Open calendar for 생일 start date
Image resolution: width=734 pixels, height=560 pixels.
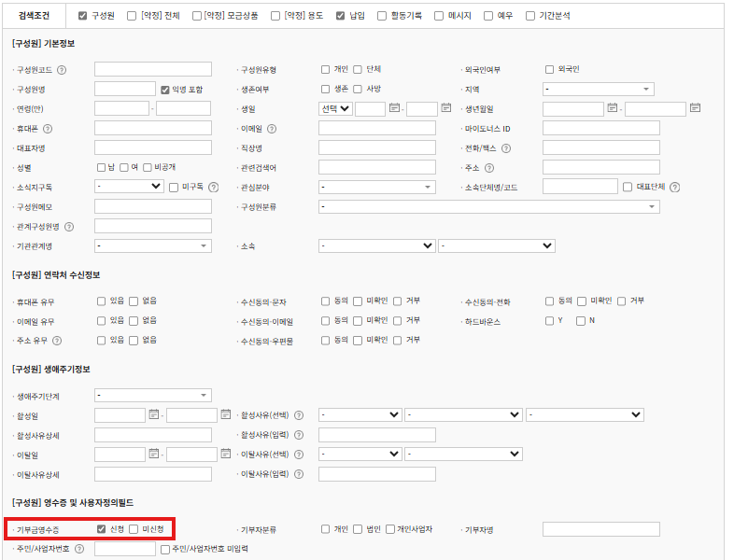(x=394, y=108)
